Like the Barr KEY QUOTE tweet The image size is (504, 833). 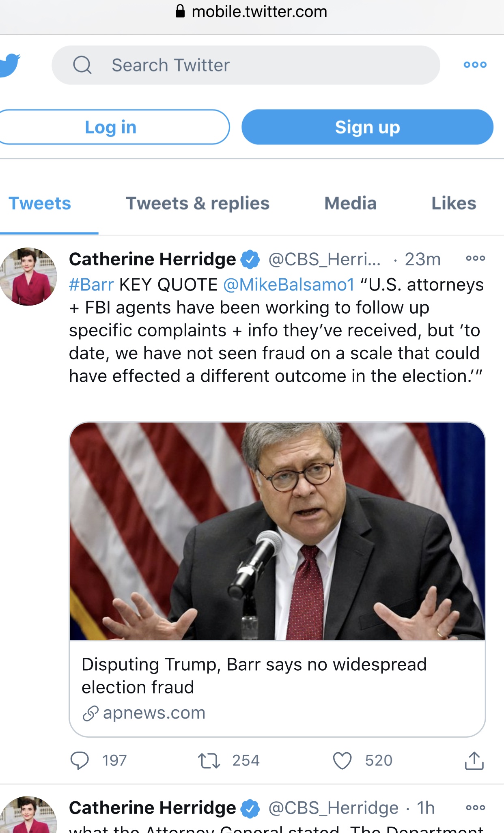[342, 760]
